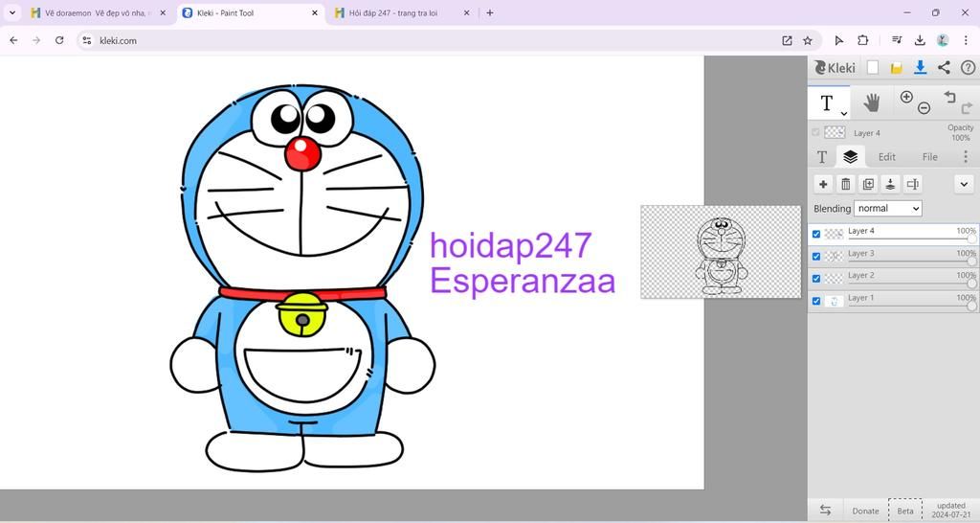
Task: Uncheck Layer 1 visibility checkbox
Action: tap(816, 301)
